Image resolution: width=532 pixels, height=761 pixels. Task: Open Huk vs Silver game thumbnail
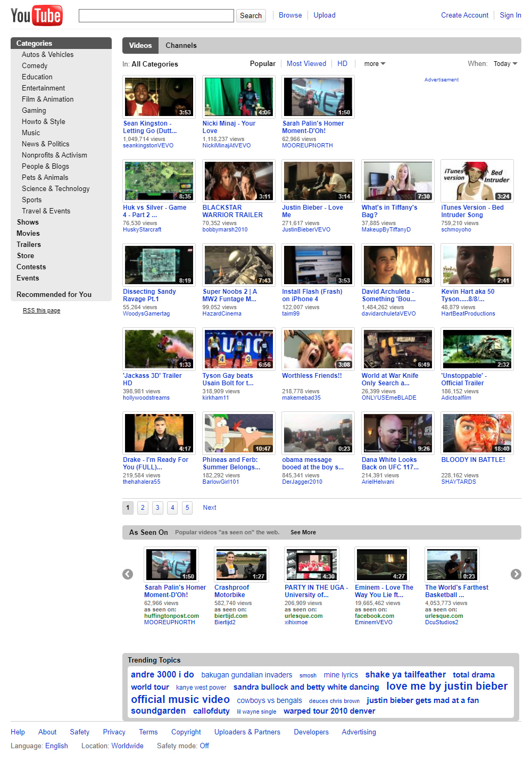(x=159, y=181)
